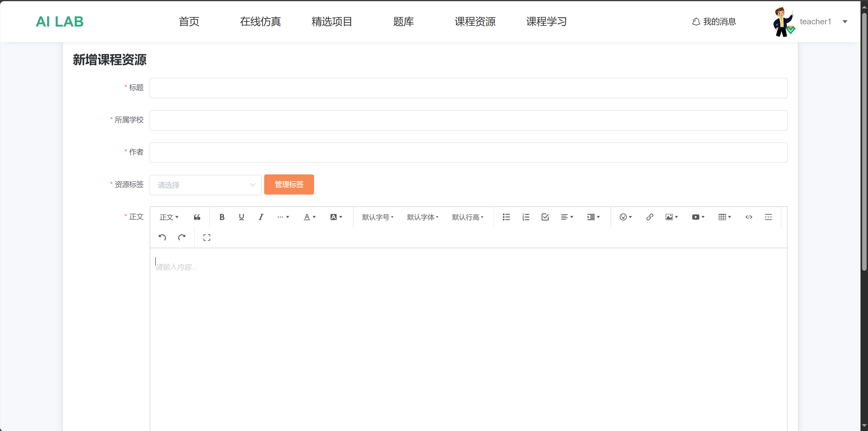Screen dimensions: 868x431
Task: Go to 在线仿真 navigation item
Action: pos(260,22)
